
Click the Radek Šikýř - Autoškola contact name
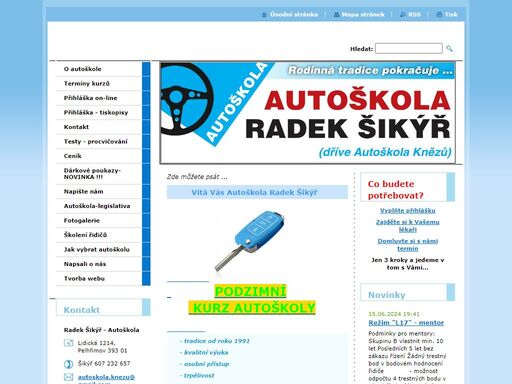pyautogui.click(x=102, y=330)
